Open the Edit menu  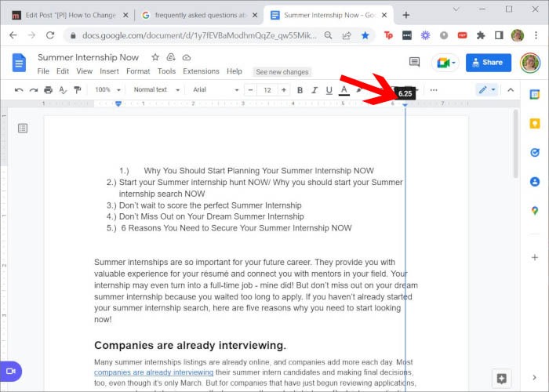(63, 71)
